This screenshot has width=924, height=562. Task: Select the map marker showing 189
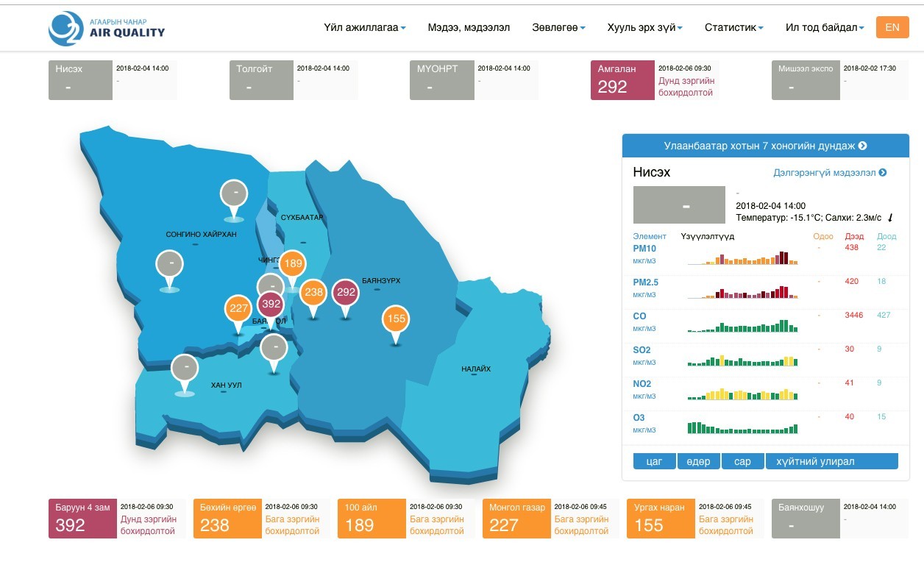293,264
